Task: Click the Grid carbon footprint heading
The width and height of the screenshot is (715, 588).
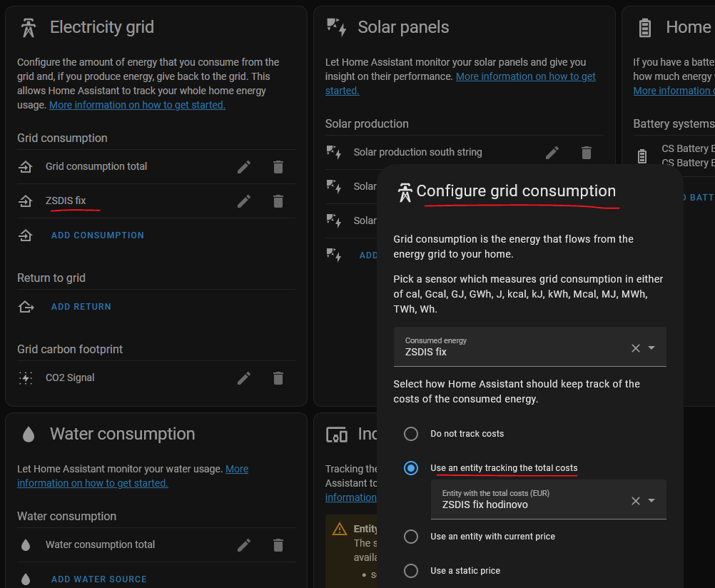Action: point(70,350)
